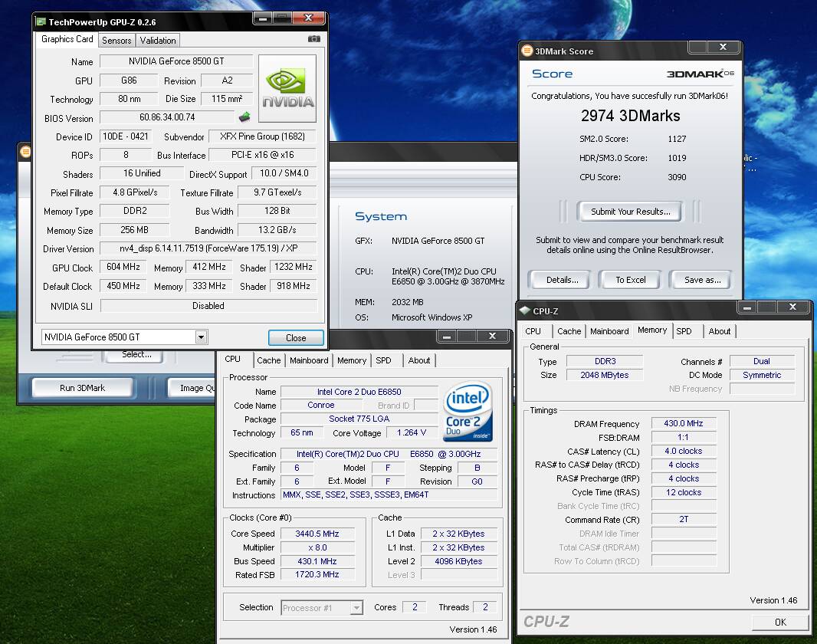
Task: Select the CPU tab in the right CPU-Z window
Action: click(533, 331)
